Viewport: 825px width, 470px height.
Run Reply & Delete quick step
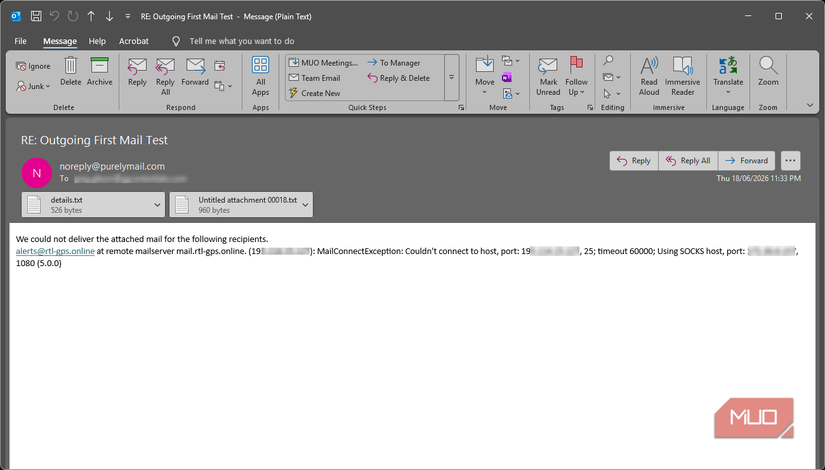(x=399, y=78)
